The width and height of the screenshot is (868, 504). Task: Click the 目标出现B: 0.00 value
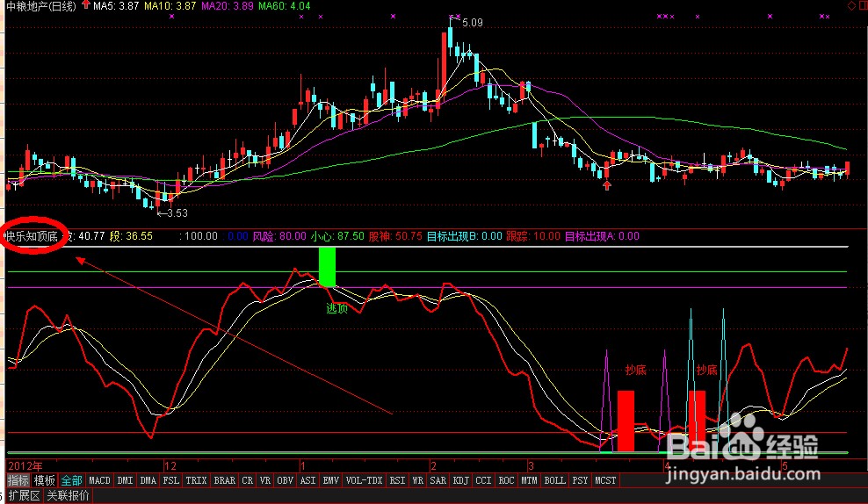[x=464, y=236]
